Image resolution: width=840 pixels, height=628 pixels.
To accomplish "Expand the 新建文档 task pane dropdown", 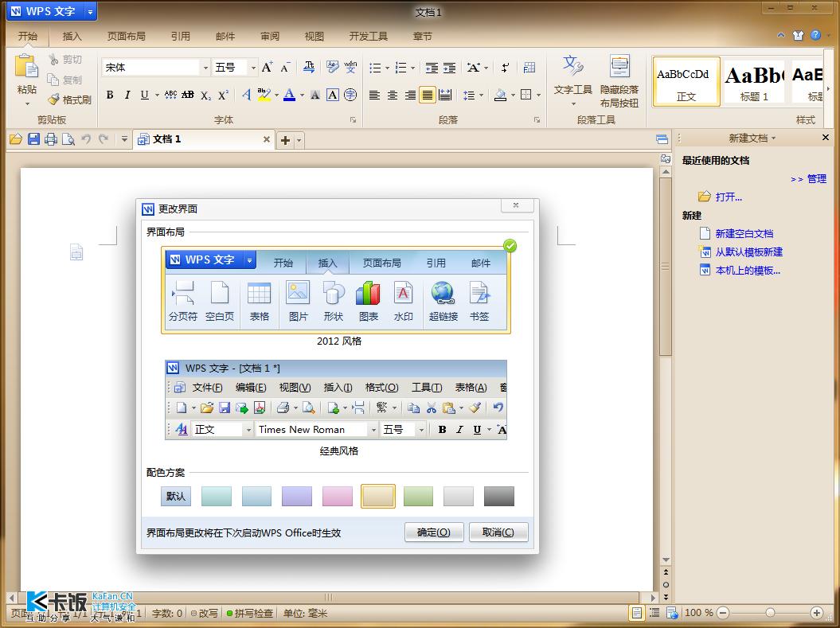I will 774,138.
